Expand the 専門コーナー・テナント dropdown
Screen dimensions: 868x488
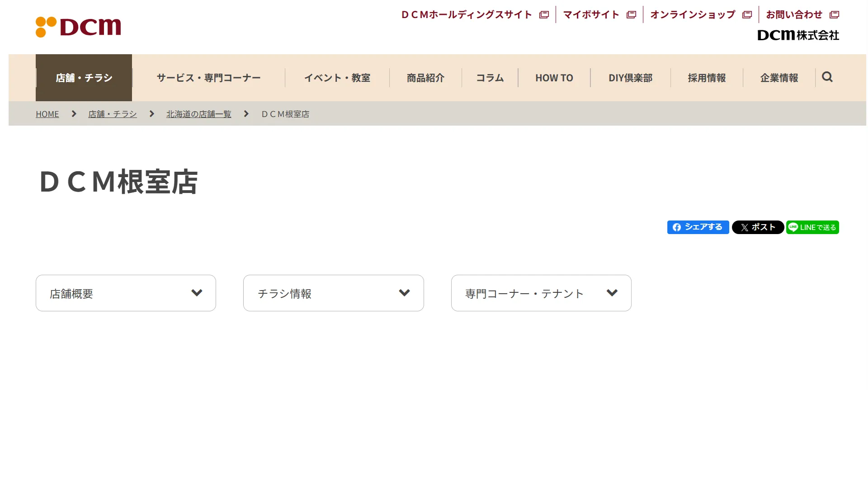coord(541,293)
